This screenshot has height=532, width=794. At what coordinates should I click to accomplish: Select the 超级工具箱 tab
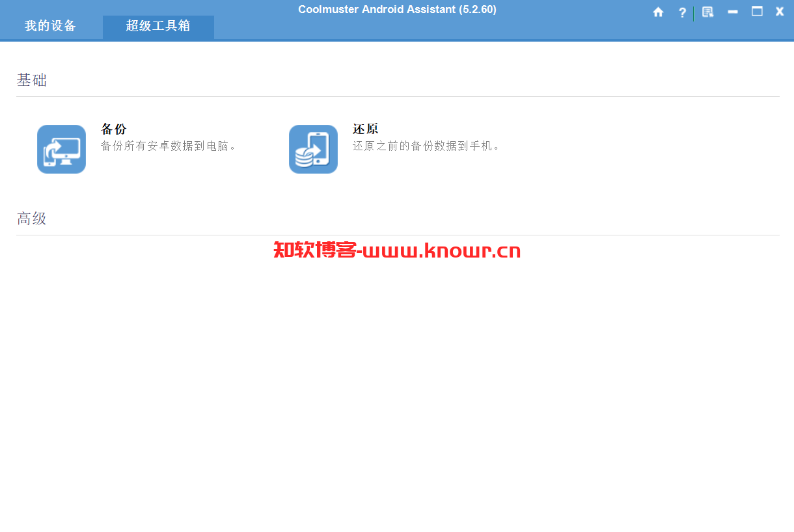coord(158,26)
